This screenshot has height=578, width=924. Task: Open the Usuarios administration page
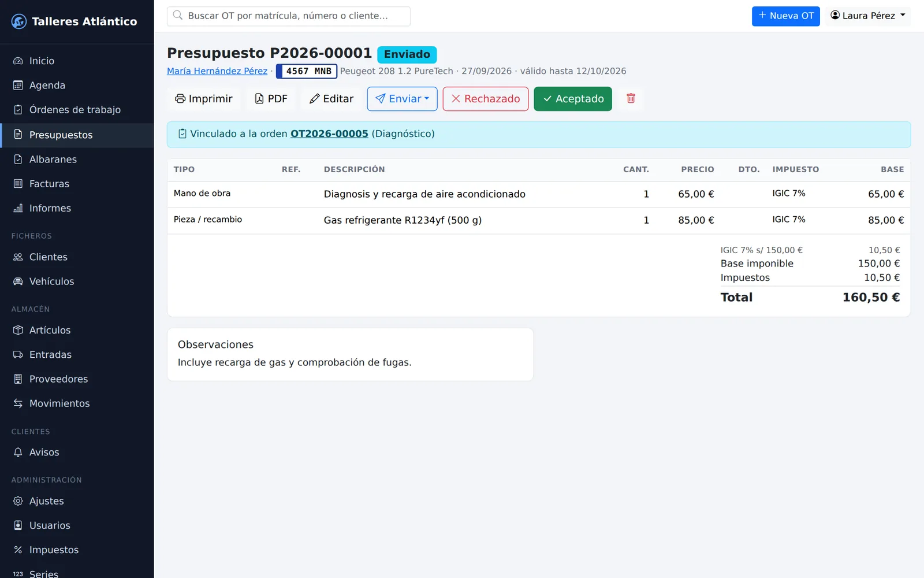point(77,525)
